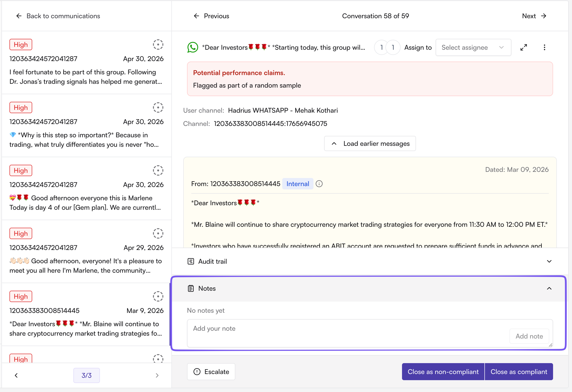Screen dimensions: 572x392
Task: Click the Next link text
Action: [529, 16]
